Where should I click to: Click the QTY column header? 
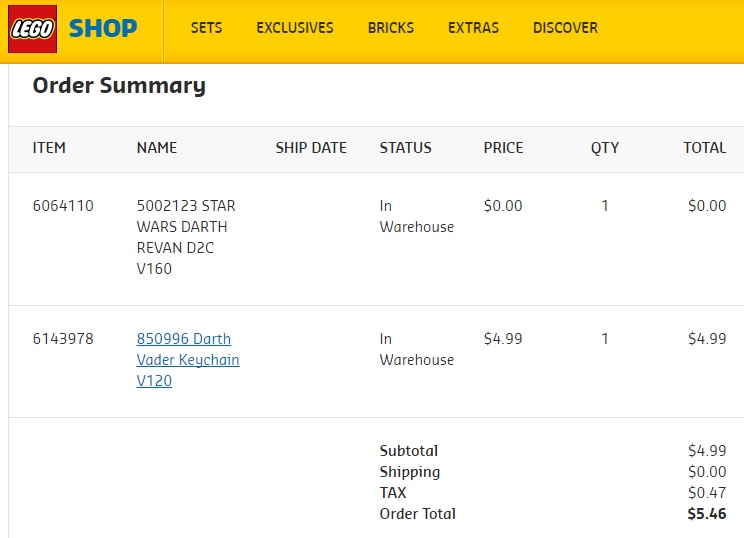pyautogui.click(x=605, y=148)
